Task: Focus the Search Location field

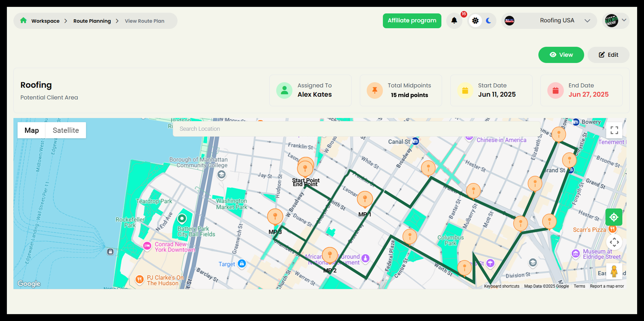Action: (356, 129)
